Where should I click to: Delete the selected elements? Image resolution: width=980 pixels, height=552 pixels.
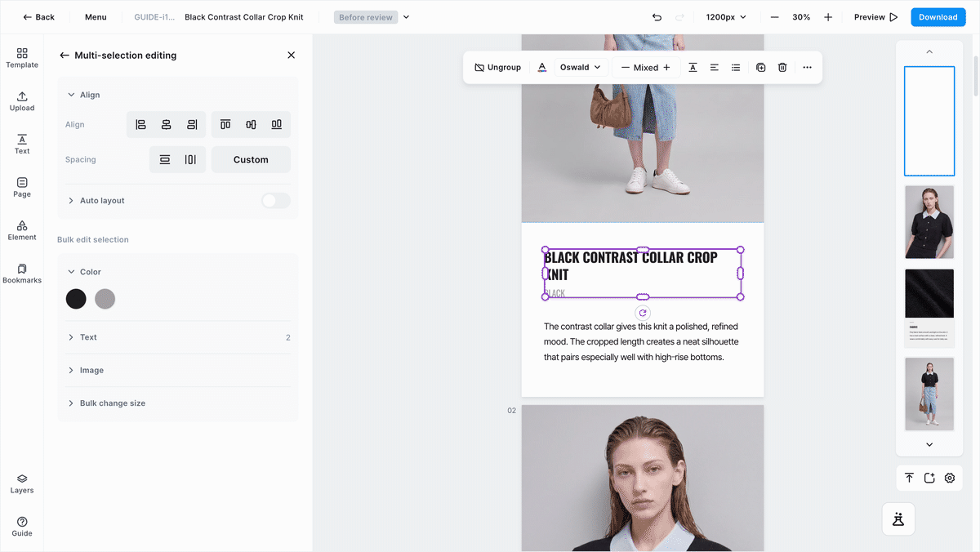click(782, 68)
